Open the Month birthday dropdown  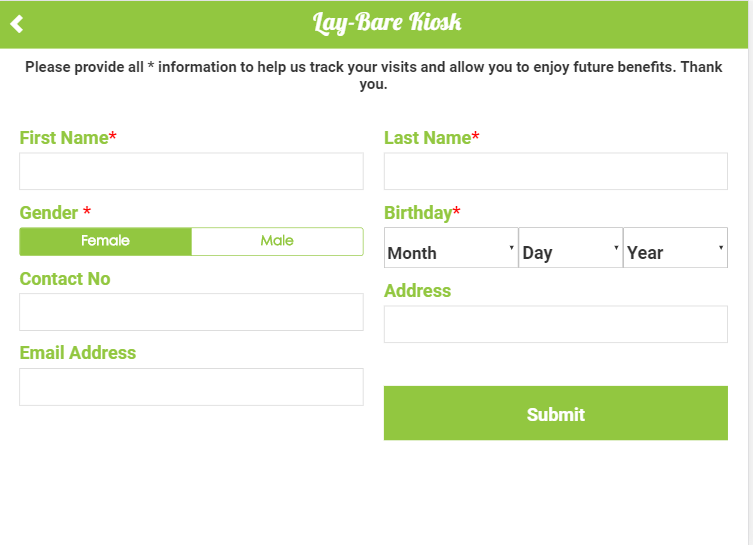click(451, 248)
